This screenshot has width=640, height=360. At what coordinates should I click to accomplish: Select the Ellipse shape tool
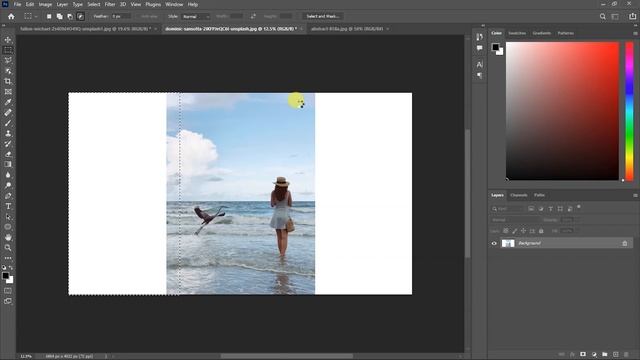pyautogui.click(x=8, y=227)
